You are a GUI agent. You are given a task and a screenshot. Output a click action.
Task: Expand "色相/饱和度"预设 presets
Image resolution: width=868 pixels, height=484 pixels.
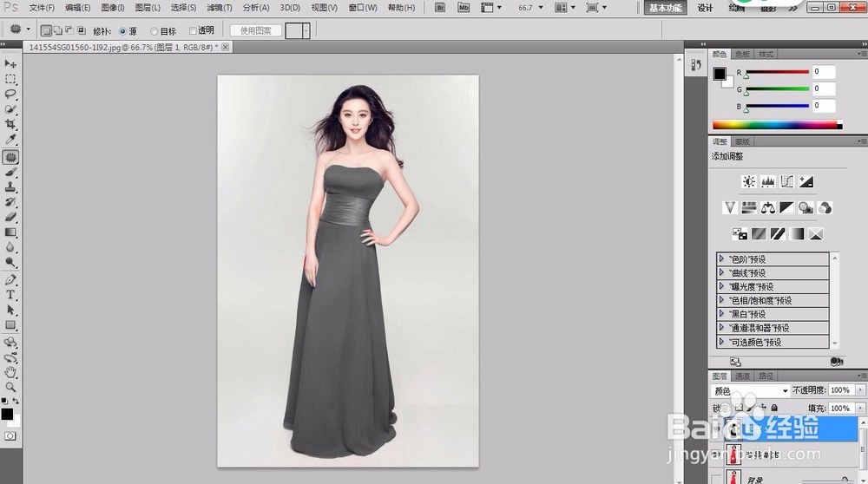pyautogui.click(x=721, y=300)
